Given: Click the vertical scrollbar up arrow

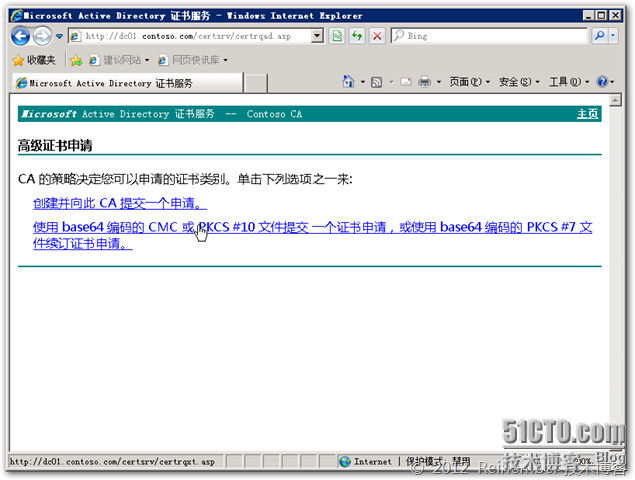Looking at the screenshot, I should pyautogui.click(x=615, y=100).
